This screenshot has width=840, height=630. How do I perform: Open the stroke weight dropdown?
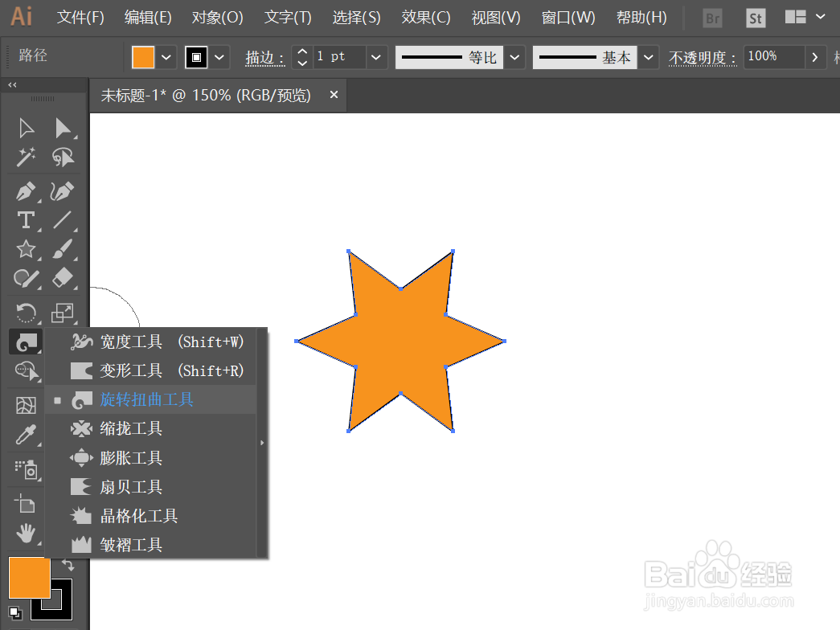(x=375, y=57)
